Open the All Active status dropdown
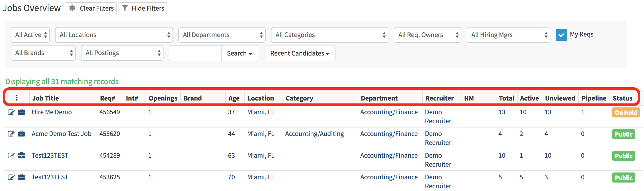The height and width of the screenshot is (191, 644). tap(30, 35)
